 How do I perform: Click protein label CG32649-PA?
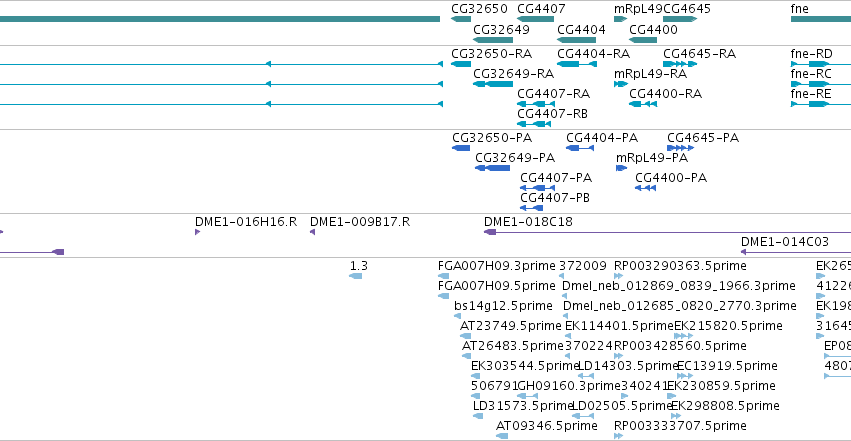(x=515, y=158)
